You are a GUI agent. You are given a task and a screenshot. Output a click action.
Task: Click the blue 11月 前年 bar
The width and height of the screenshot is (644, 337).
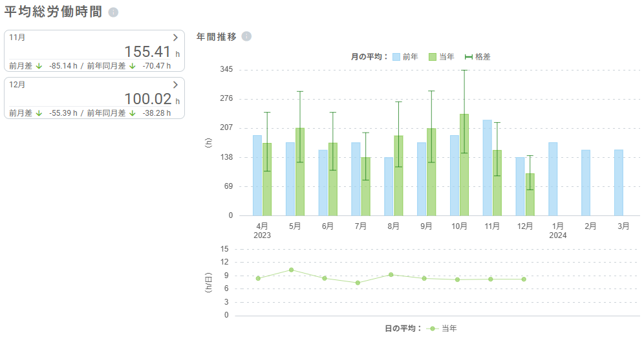(488, 168)
